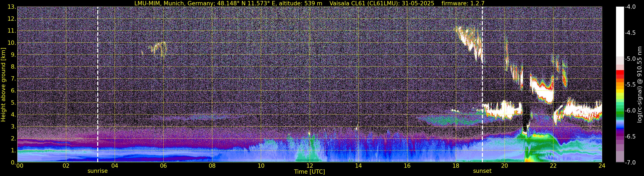Click the "-5.5" colorbar tick label
644x176 pixels.
coord(630,85)
